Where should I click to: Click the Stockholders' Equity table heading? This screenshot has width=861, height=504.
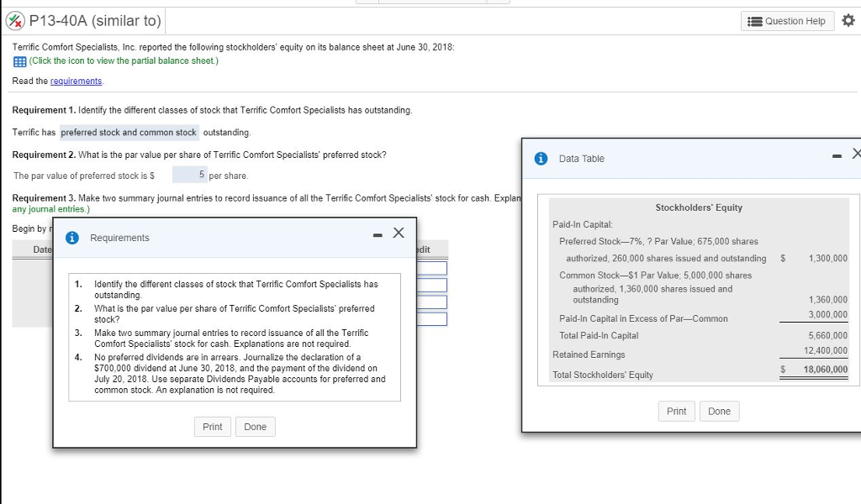click(699, 207)
